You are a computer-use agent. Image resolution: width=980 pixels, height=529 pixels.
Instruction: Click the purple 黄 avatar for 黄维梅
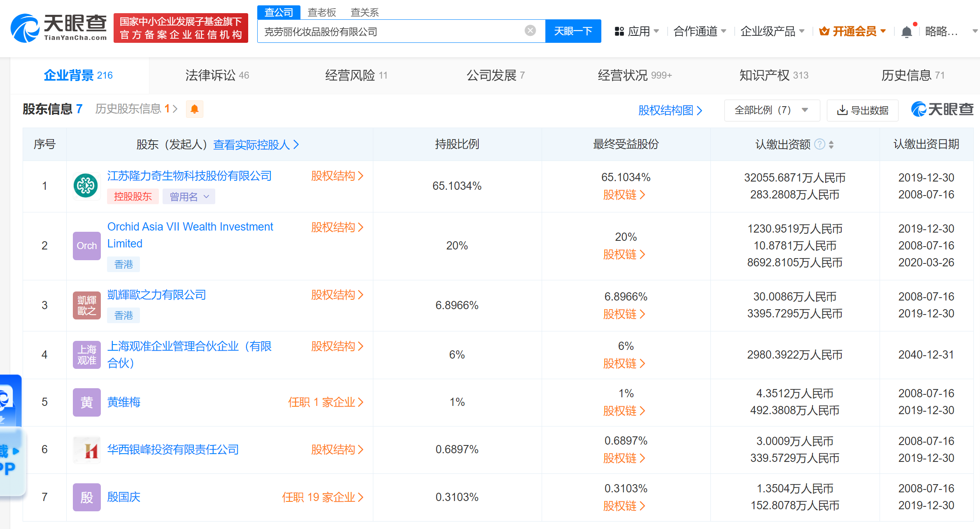click(x=86, y=402)
